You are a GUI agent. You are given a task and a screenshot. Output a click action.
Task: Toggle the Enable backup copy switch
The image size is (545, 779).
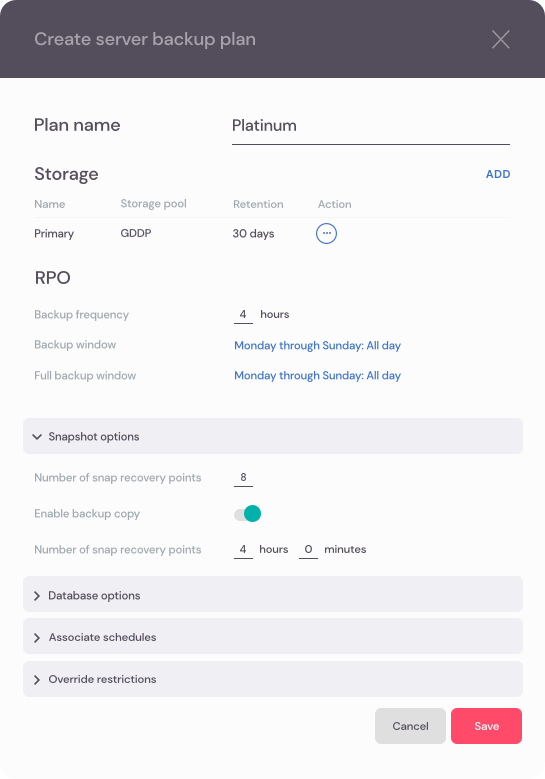[x=247, y=514]
